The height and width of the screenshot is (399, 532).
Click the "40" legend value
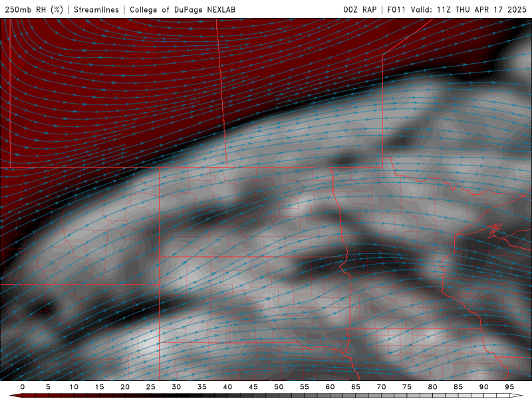click(x=227, y=387)
